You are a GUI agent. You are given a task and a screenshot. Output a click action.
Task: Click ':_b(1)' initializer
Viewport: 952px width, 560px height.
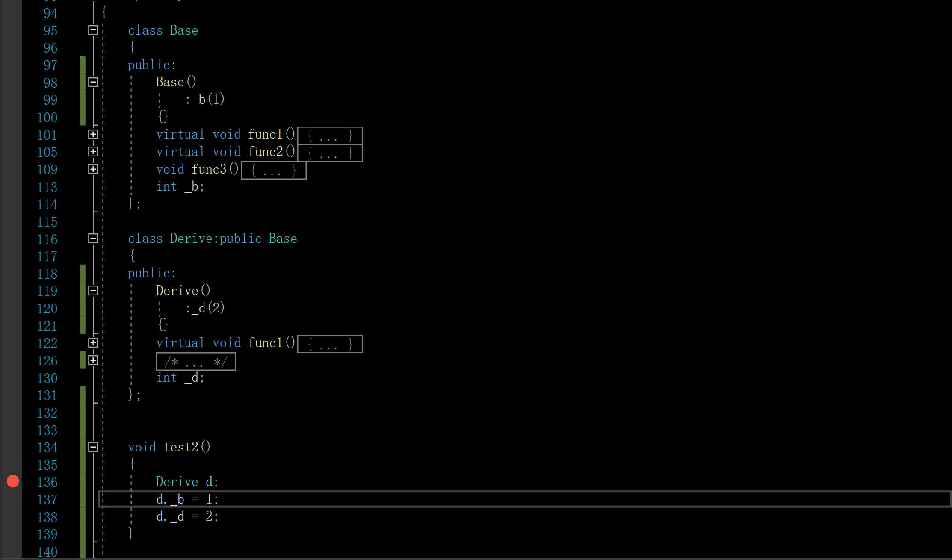[205, 100]
